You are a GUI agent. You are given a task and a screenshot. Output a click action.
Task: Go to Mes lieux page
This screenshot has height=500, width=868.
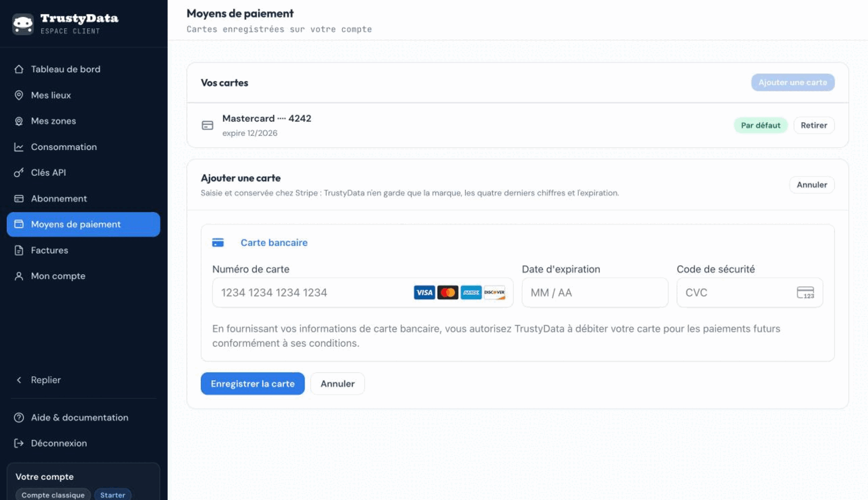click(83, 95)
